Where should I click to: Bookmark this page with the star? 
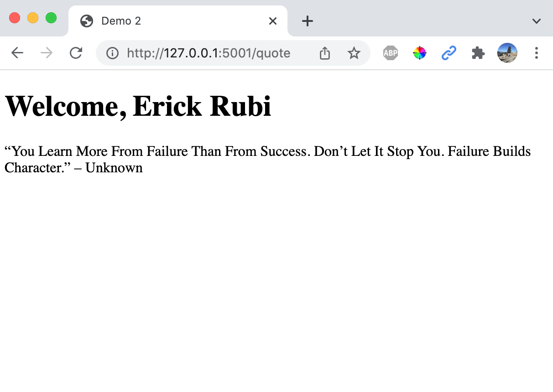pyautogui.click(x=354, y=53)
